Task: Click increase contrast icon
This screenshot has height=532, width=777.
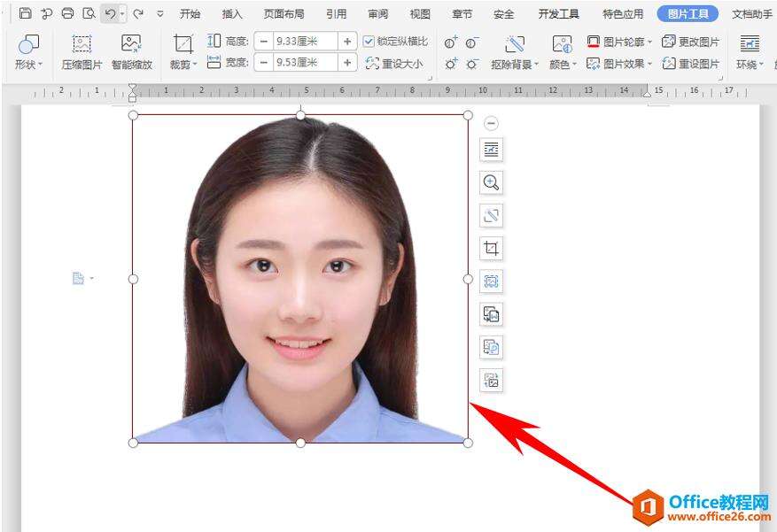Action: point(451,42)
